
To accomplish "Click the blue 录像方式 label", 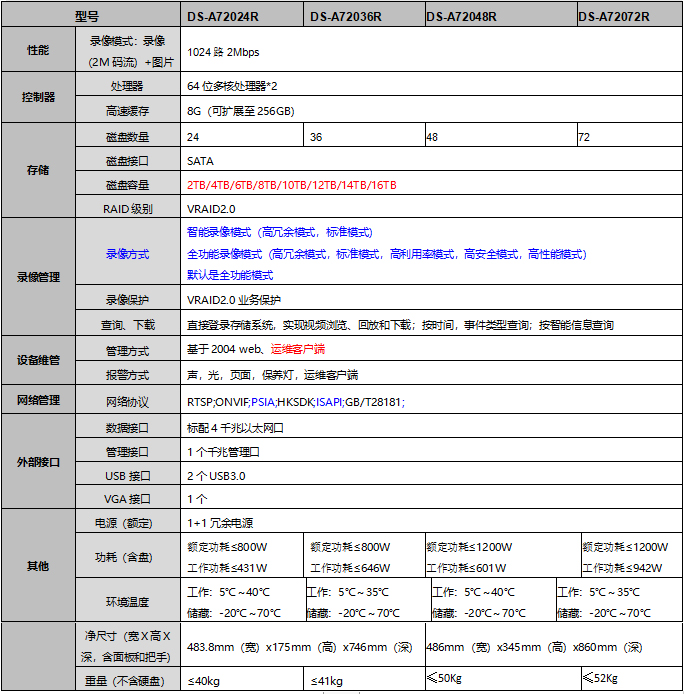I will (x=128, y=254).
